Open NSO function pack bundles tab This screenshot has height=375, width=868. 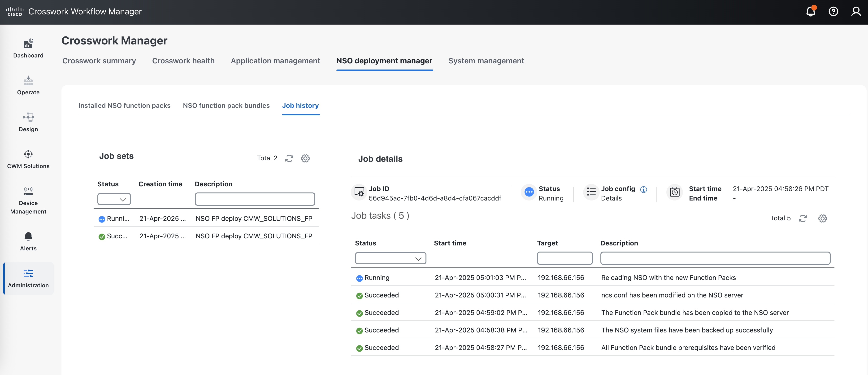coord(226,105)
